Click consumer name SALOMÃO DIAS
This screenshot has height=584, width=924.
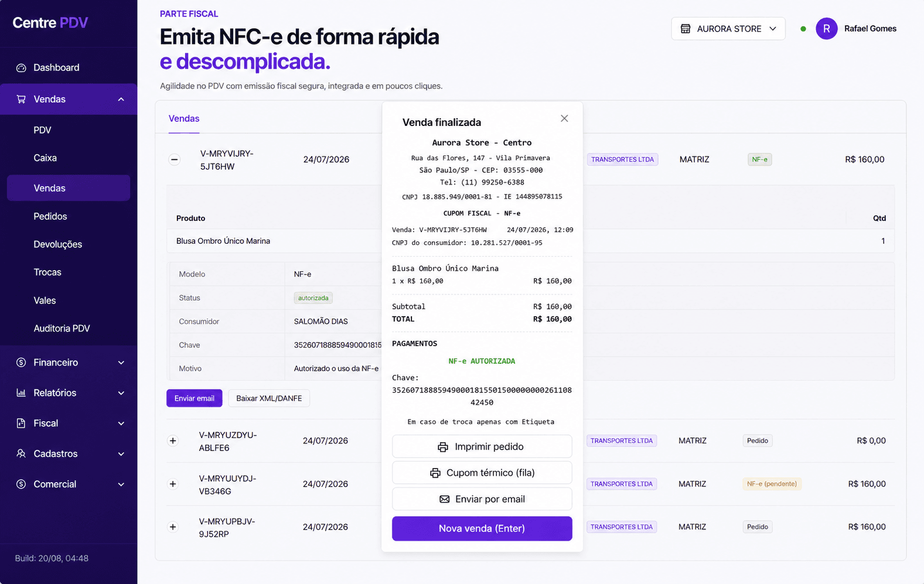coord(321,322)
